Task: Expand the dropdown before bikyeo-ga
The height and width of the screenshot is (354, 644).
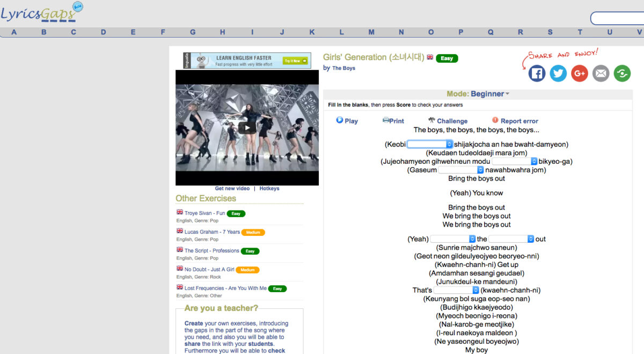Action: (515, 161)
